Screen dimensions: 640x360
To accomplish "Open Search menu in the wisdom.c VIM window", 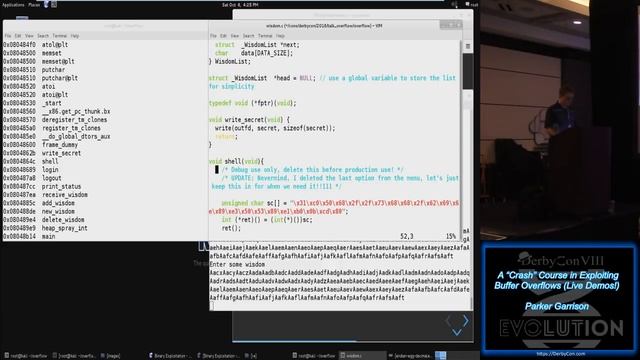I will click(249, 36).
